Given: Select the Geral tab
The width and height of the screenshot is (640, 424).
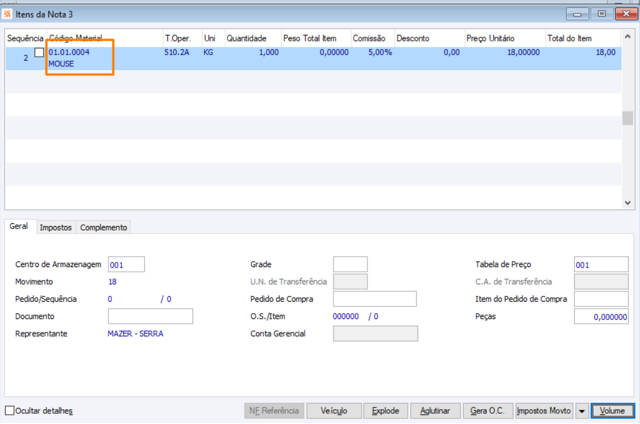Looking at the screenshot, I should pyautogui.click(x=19, y=226).
